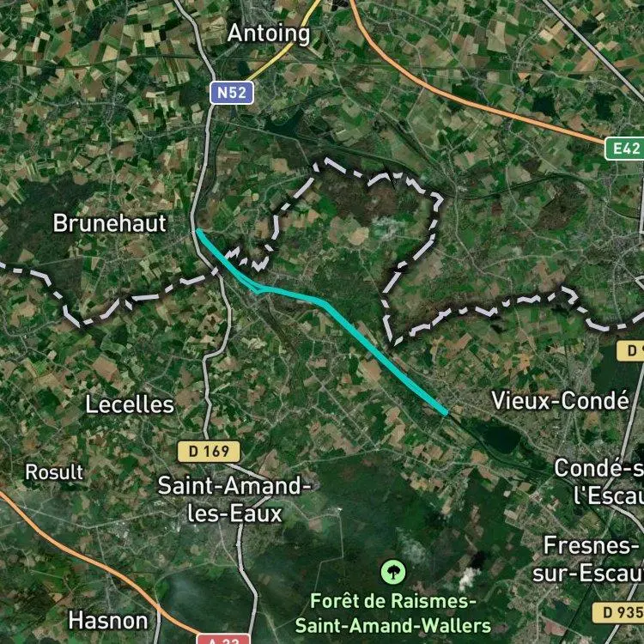Click the D 935 road shield
Screen dimensions: 644x644
tap(618, 613)
